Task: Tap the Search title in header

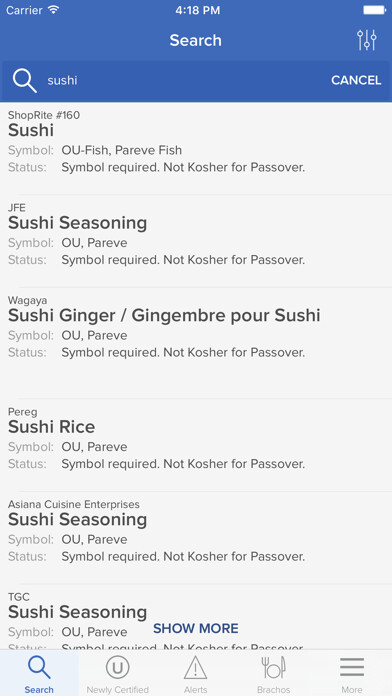Action: pyautogui.click(x=195, y=40)
